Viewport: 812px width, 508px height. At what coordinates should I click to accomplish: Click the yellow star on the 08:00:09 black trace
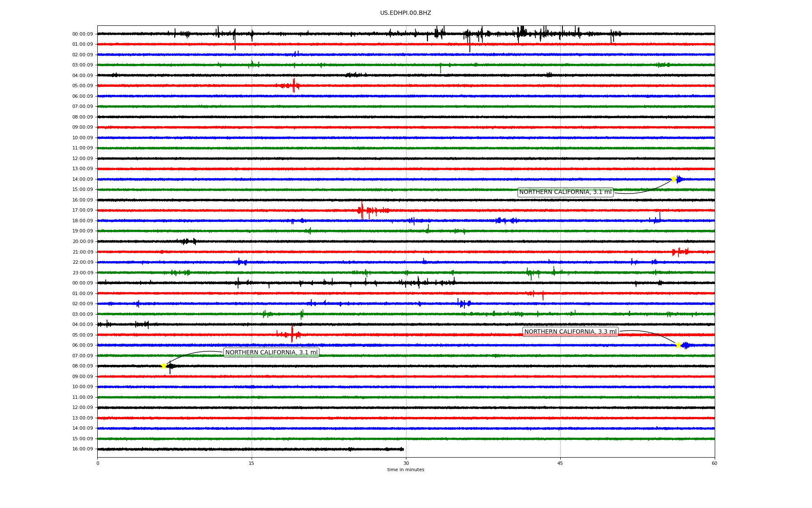pyautogui.click(x=164, y=366)
